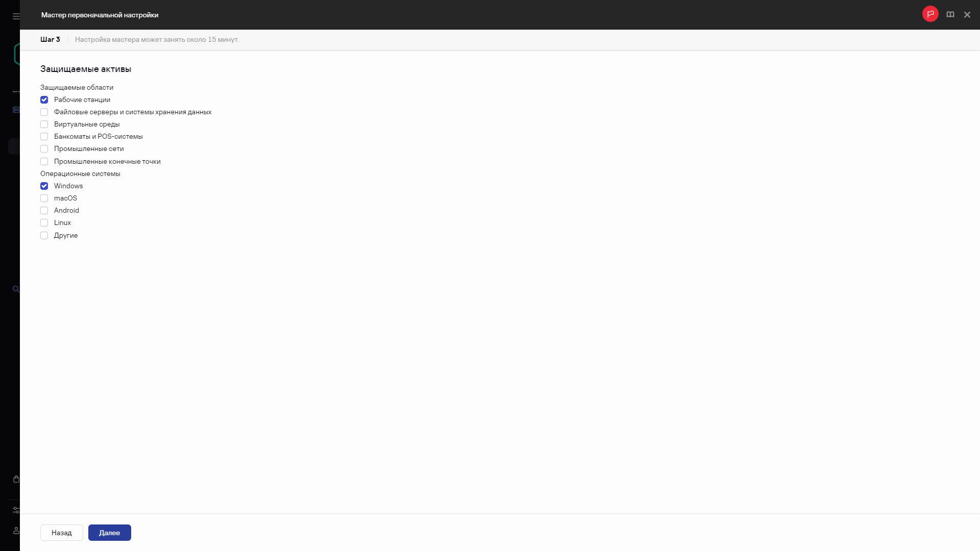Open the hamburger main menu
The image size is (980, 551).
pyautogui.click(x=16, y=16)
